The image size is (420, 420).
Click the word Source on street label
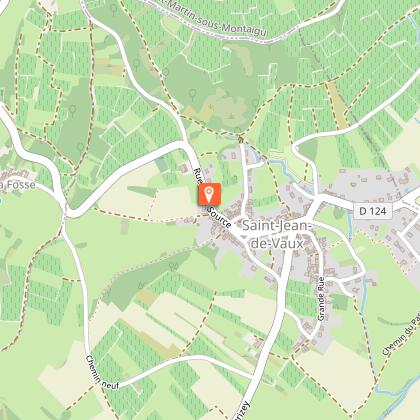pos(219,218)
